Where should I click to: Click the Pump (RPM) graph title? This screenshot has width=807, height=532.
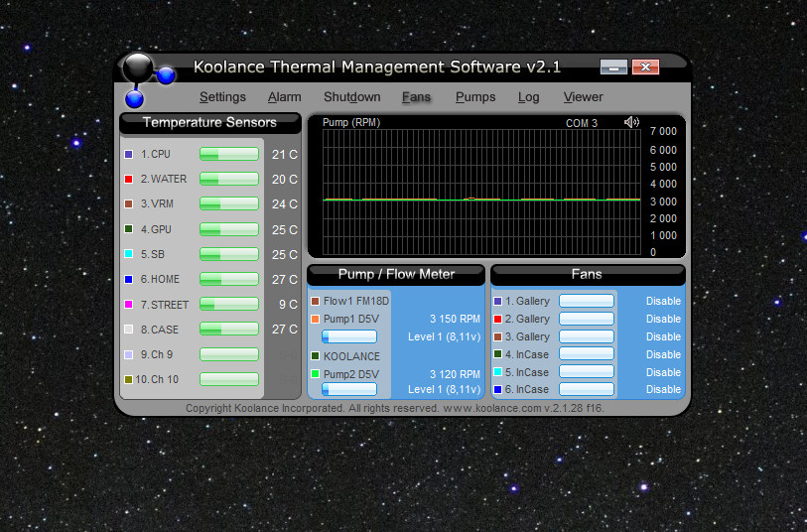351,122
